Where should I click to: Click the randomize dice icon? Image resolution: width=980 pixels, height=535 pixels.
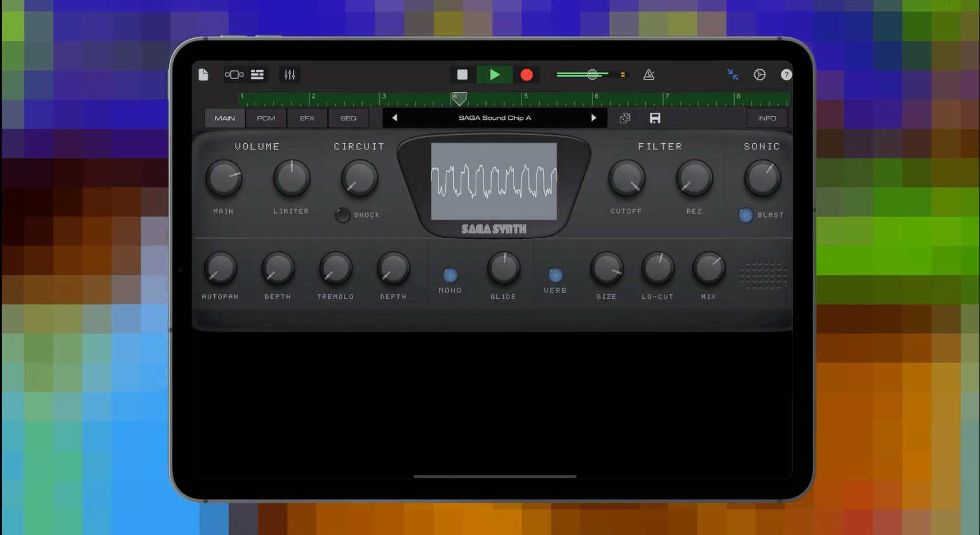(625, 118)
